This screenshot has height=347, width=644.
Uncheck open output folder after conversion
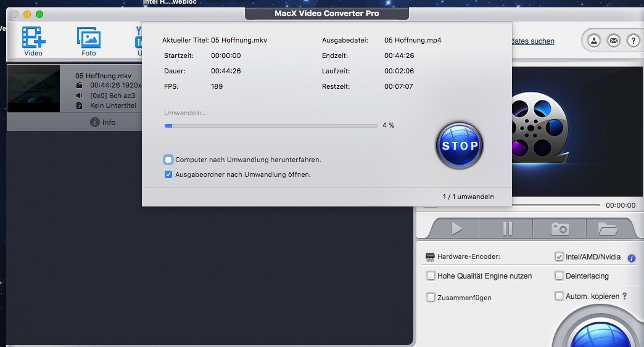168,174
